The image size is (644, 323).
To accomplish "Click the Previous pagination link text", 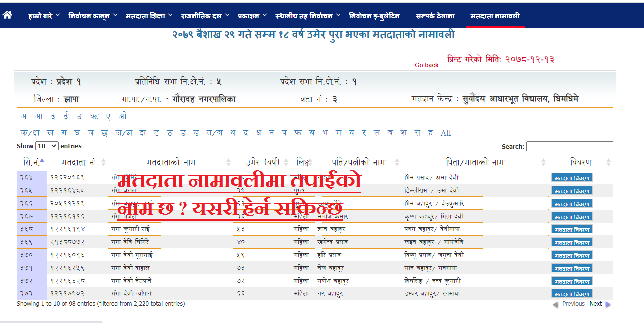I will point(573,304).
